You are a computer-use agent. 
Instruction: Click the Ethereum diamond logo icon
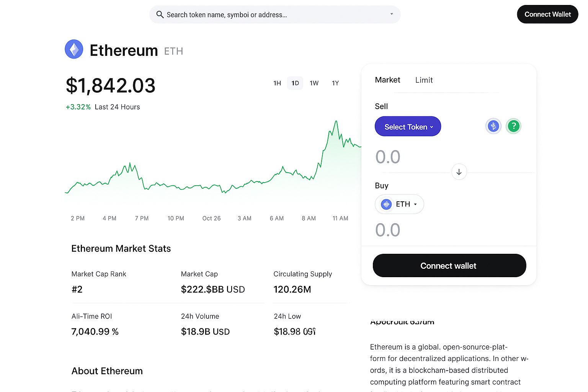[x=74, y=49]
